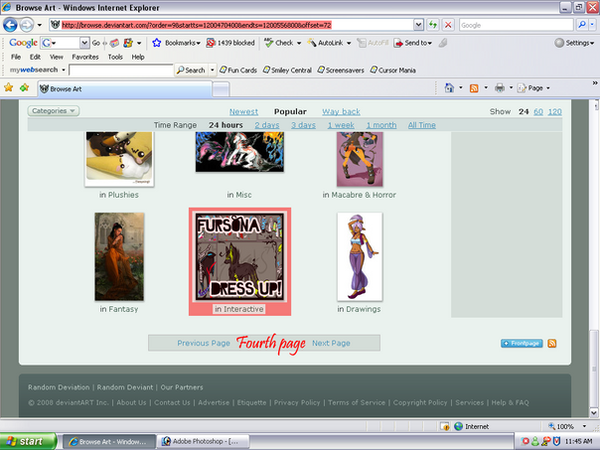The height and width of the screenshot is (450, 600).
Task: Open the Edit menu
Action: 35,57
